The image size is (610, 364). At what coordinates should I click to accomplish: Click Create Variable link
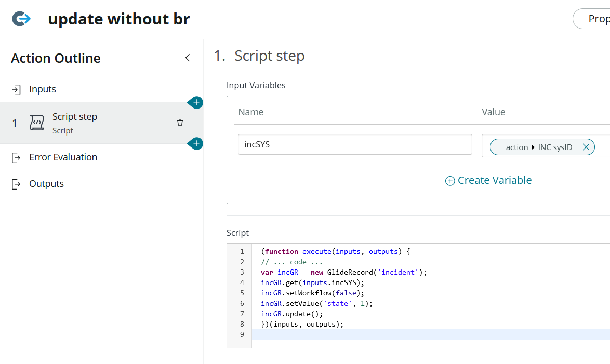point(495,181)
